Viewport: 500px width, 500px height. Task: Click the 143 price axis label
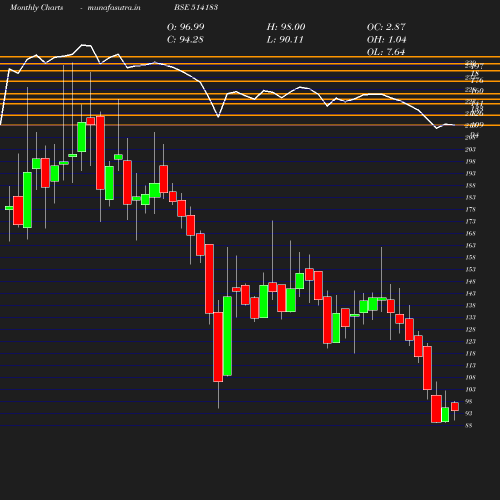(470, 294)
